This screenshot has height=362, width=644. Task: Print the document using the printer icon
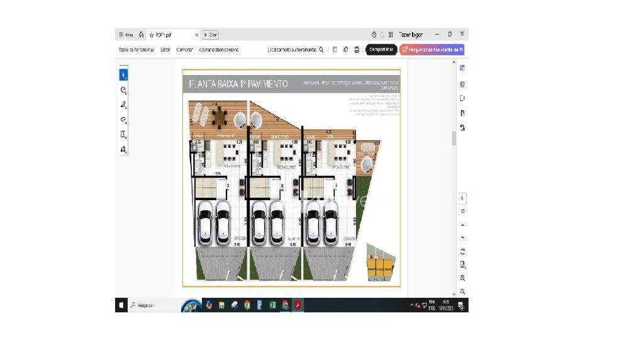tap(357, 50)
